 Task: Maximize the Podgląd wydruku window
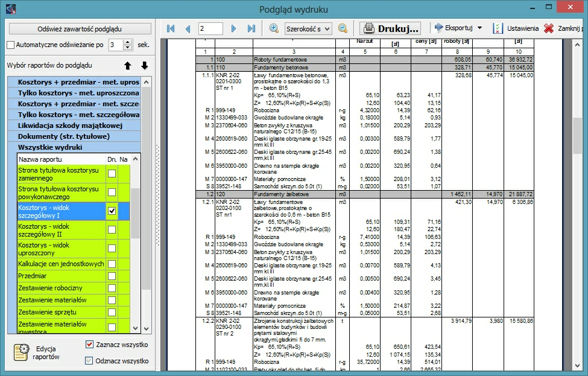click(549, 7)
